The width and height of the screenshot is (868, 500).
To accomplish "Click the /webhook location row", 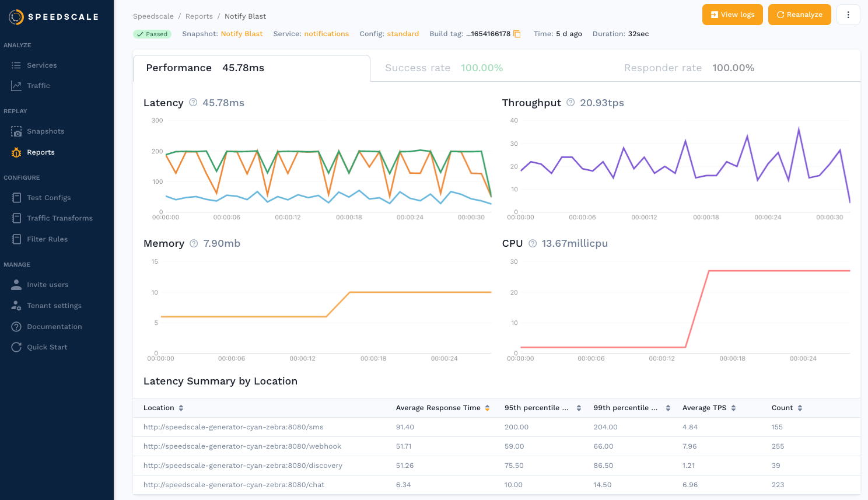I will 496,446.
